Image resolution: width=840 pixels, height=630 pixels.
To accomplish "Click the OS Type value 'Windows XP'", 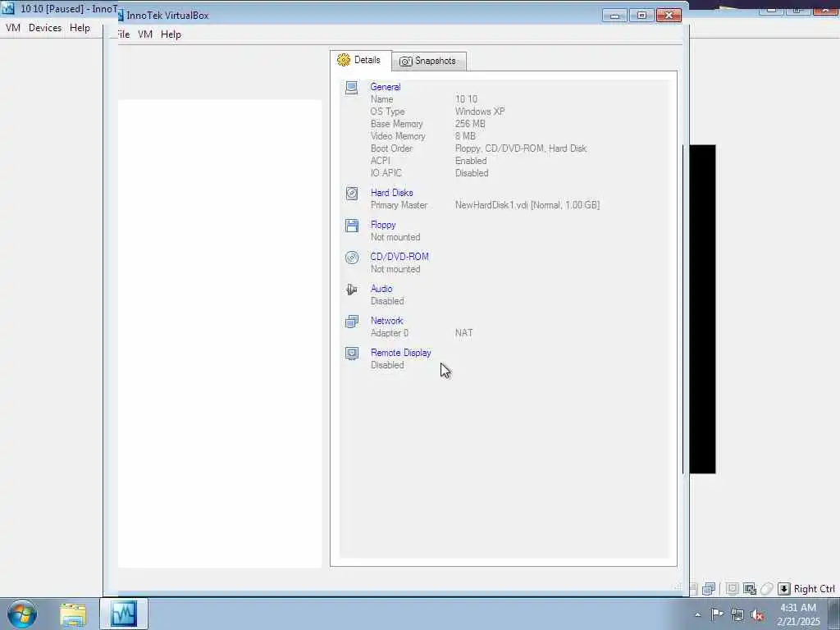I will (480, 112).
